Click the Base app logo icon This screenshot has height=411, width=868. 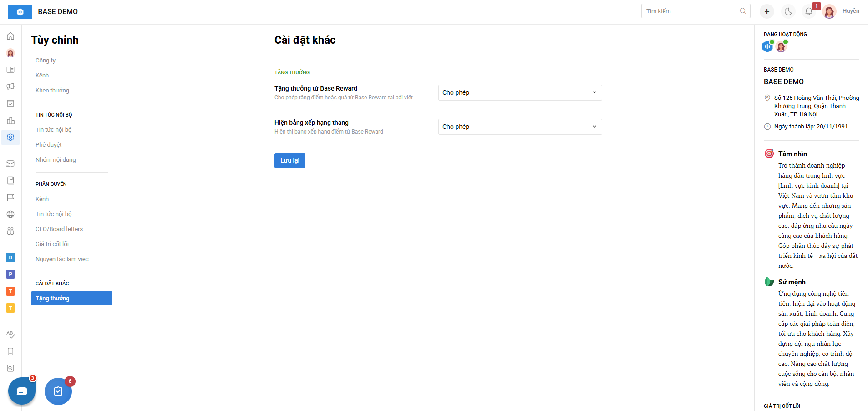click(x=20, y=12)
